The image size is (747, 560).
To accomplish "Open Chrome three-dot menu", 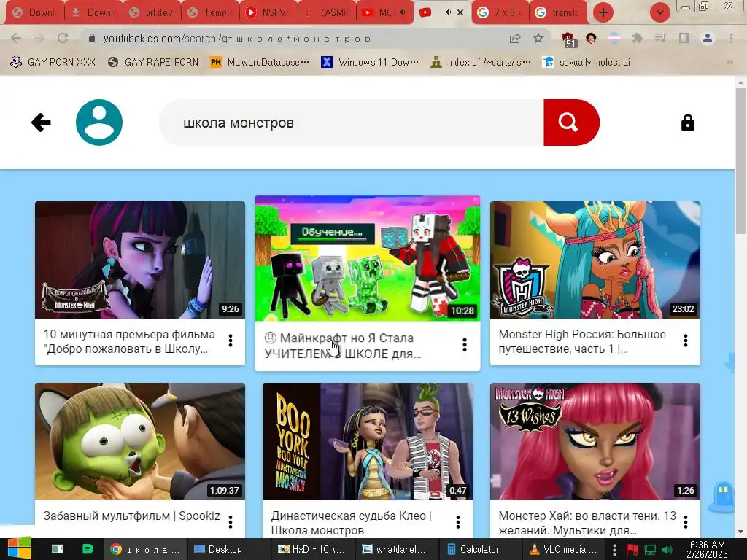I will click(731, 38).
